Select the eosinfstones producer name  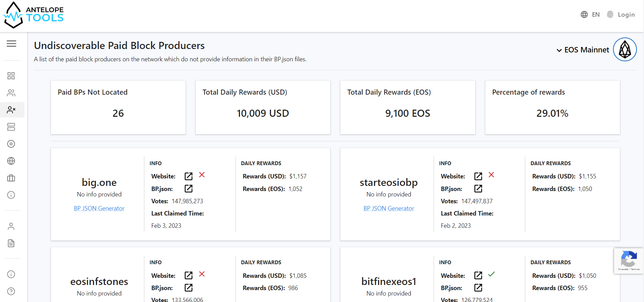pos(99,281)
